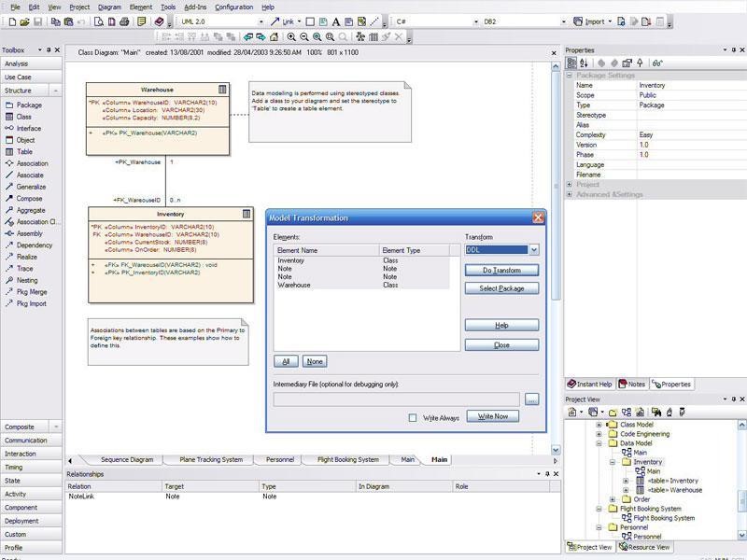Choose the Aggregate connector tool
The image size is (747, 560).
pos(30,210)
